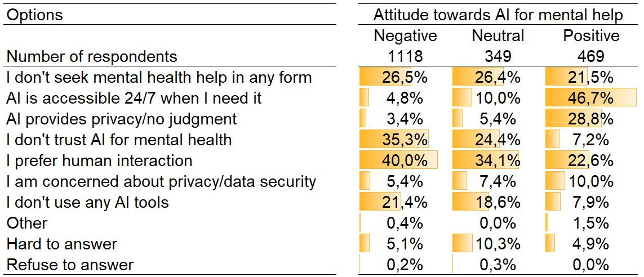Select the "Neutral" column header

498,36
